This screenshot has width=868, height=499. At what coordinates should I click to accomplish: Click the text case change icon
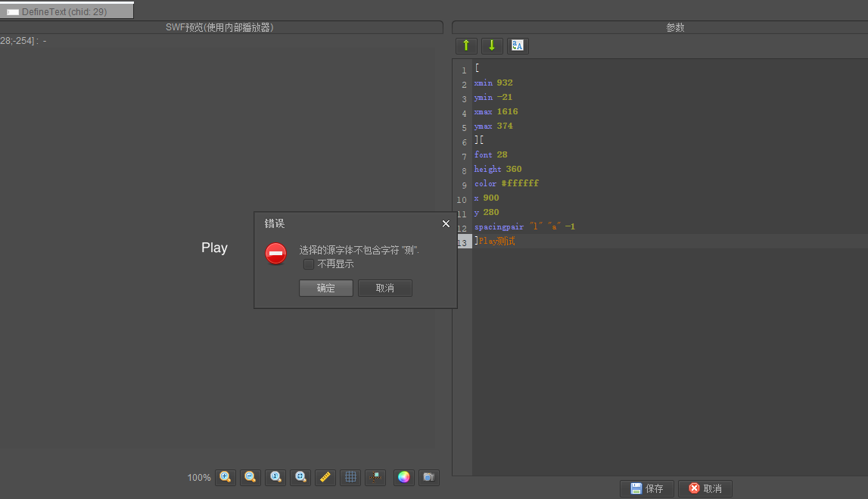coord(518,45)
